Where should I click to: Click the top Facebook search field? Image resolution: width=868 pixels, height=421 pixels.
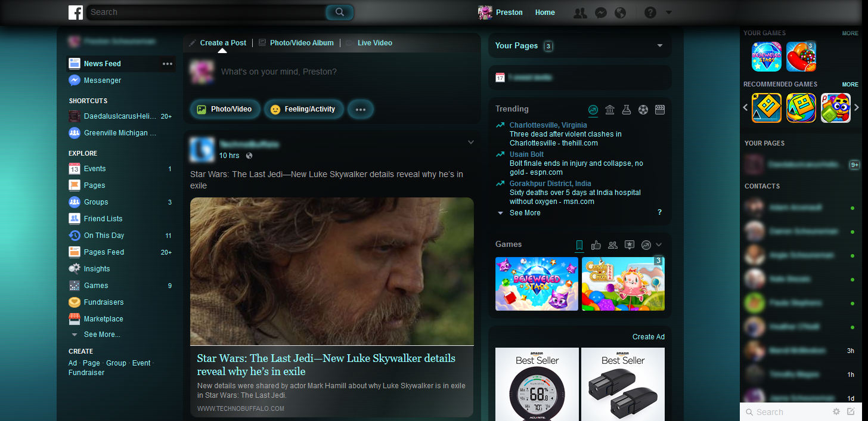tap(206, 12)
